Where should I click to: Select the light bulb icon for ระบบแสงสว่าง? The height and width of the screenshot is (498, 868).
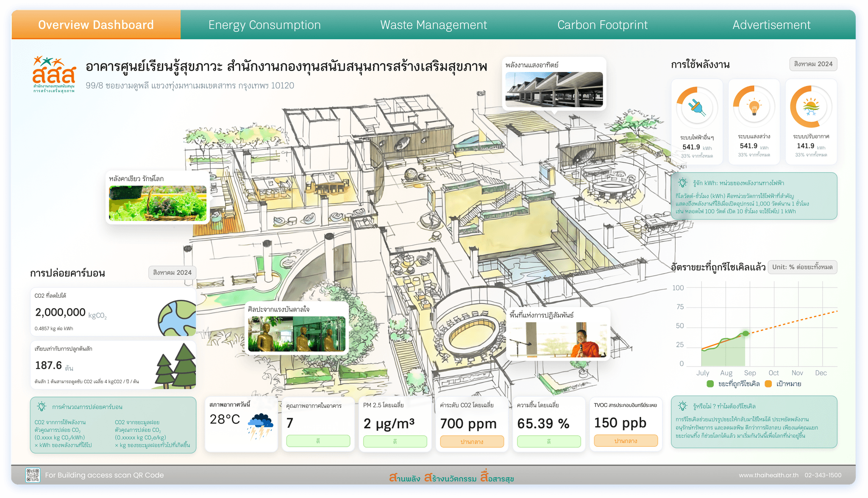(754, 107)
